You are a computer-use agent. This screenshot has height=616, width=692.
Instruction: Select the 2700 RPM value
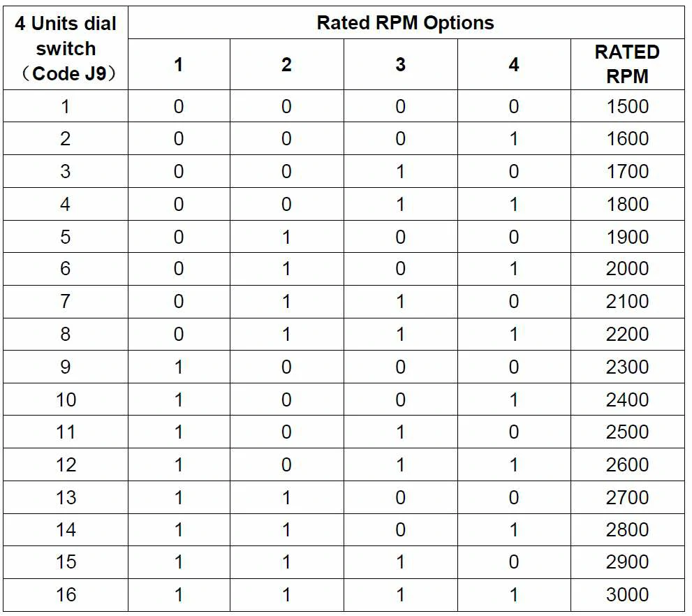[627, 497]
